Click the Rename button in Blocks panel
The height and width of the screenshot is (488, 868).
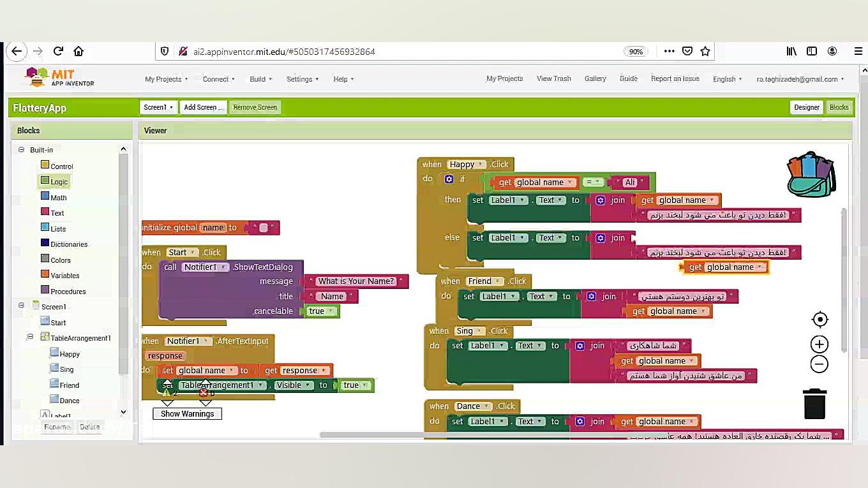pos(57,427)
